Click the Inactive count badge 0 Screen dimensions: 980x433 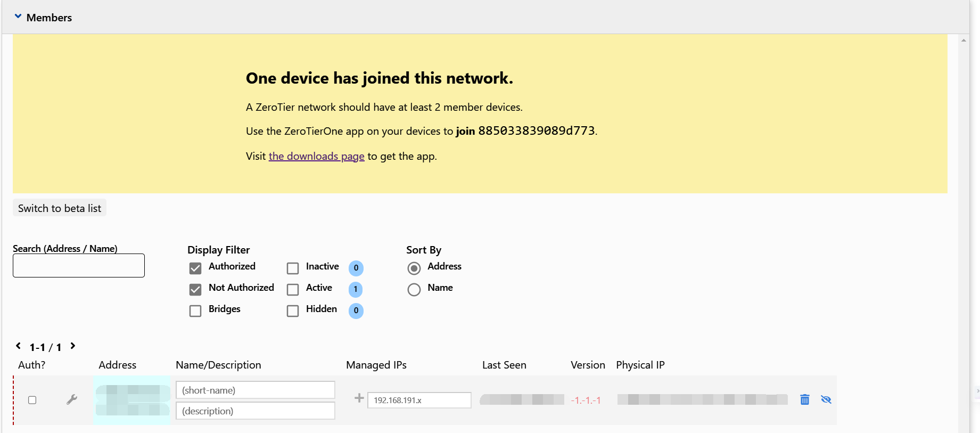(356, 268)
